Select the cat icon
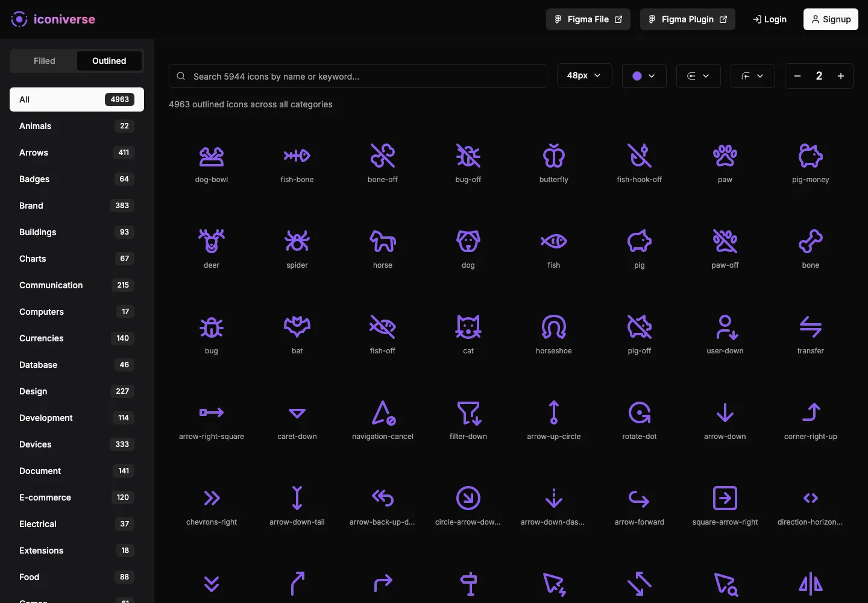This screenshot has height=603, width=868. (x=468, y=327)
